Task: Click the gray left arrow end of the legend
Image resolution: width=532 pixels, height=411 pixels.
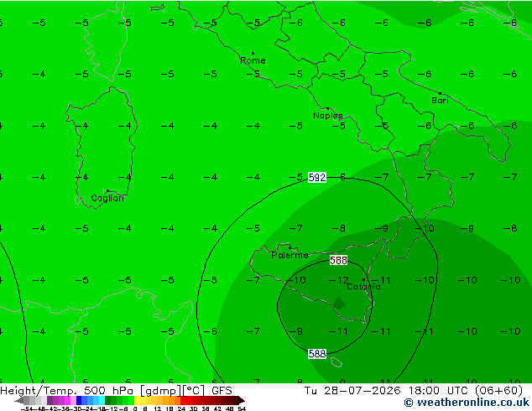Action: pos(19,400)
